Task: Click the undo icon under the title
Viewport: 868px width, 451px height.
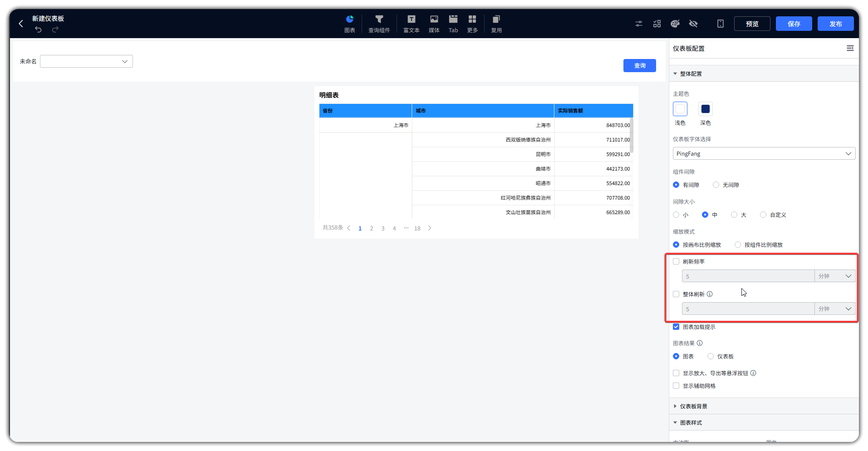Action: pyautogui.click(x=39, y=29)
